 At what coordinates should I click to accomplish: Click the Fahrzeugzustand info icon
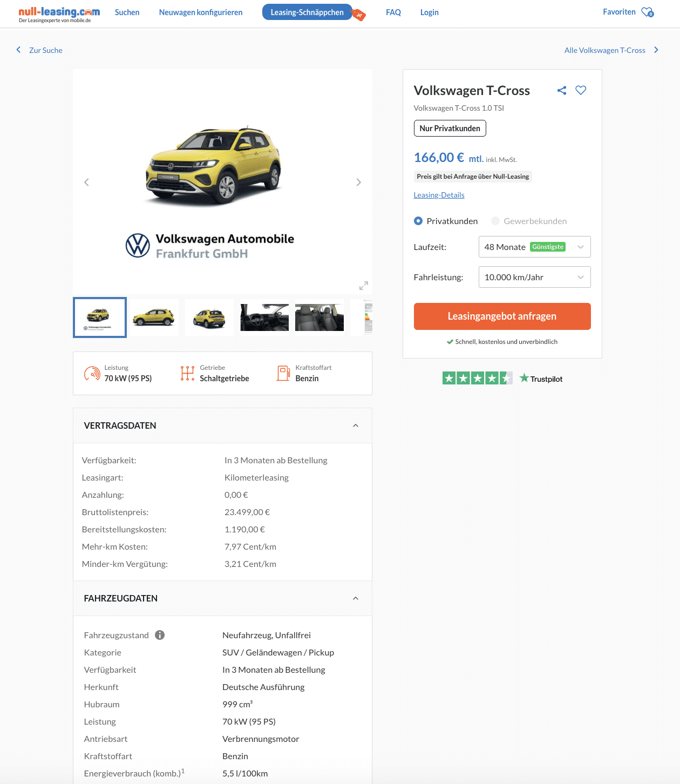click(x=160, y=635)
